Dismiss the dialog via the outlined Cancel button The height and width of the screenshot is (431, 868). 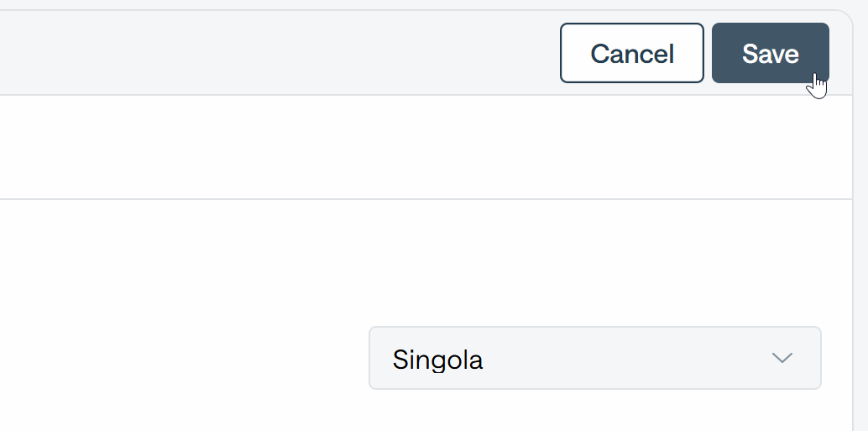pos(631,53)
